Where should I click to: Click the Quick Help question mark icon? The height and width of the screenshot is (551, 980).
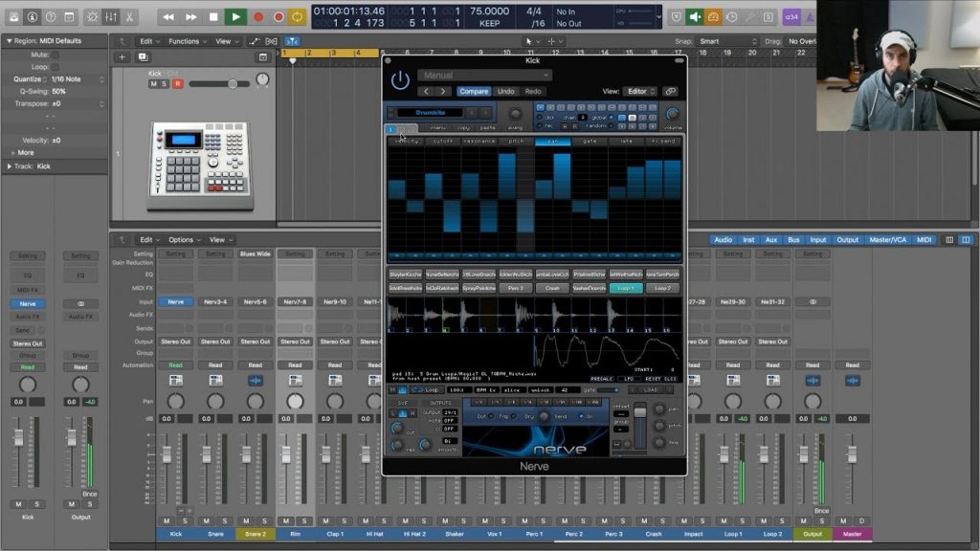pyautogui.click(x=51, y=16)
